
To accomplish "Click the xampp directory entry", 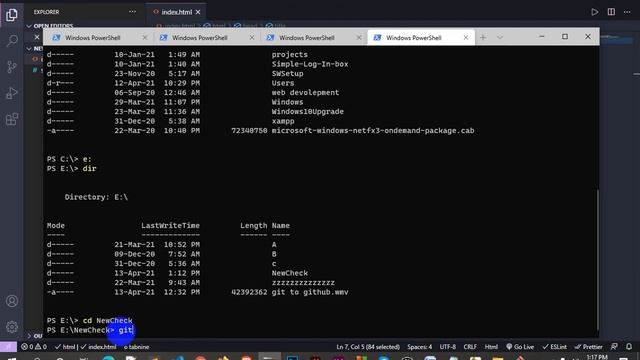I will pos(283,121).
